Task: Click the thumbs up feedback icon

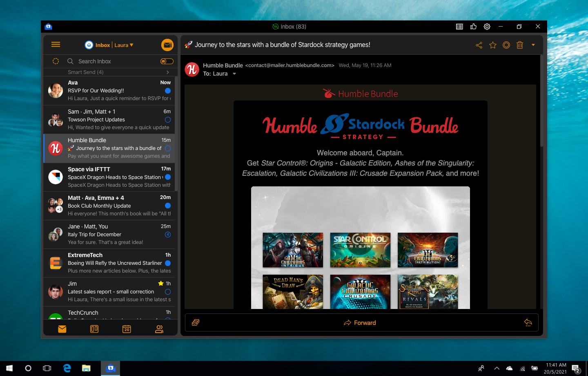Action: tap(473, 27)
